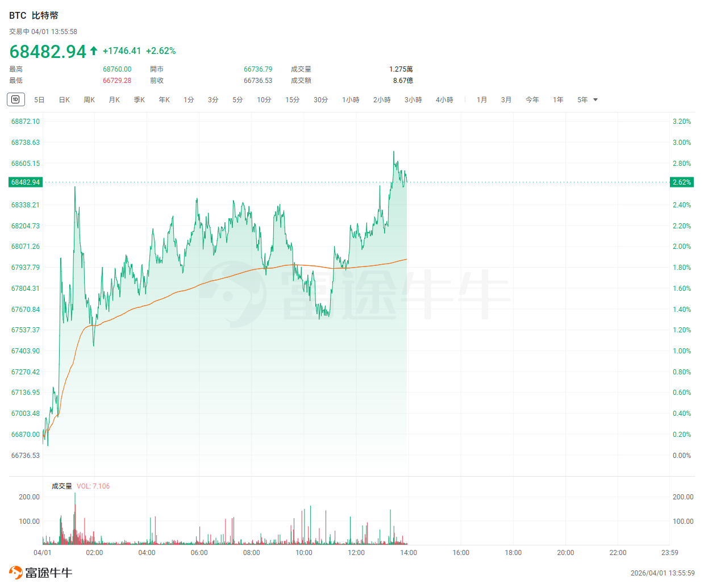Image resolution: width=704 pixels, height=588 pixels.
Task: Choose the 周K weekly chart
Action: click(89, 100)
